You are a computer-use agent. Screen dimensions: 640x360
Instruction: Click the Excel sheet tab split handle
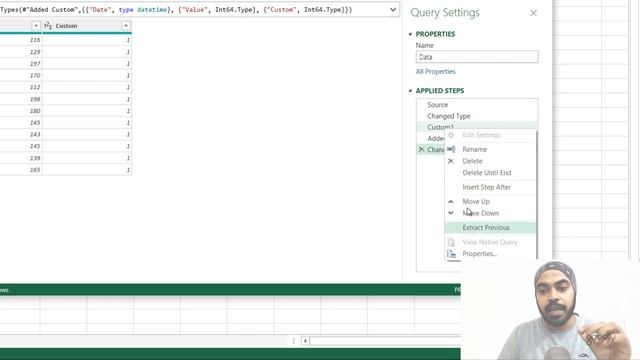tap(293, 341)
